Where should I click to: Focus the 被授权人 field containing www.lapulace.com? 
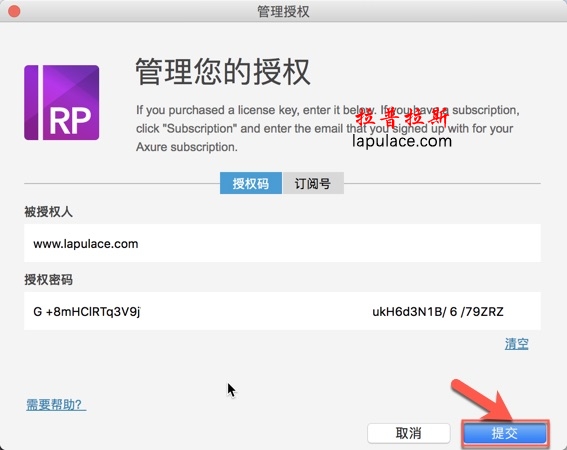pyautogui.click(x=282, y=243)
